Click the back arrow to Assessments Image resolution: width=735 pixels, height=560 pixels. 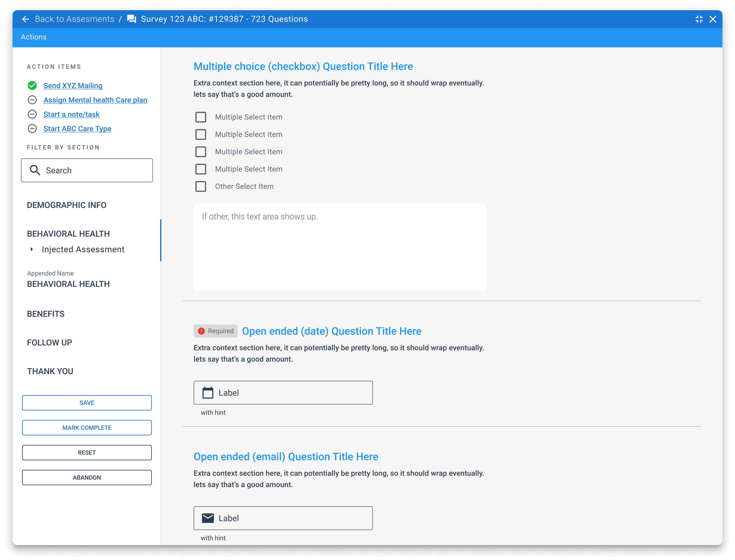26,19
